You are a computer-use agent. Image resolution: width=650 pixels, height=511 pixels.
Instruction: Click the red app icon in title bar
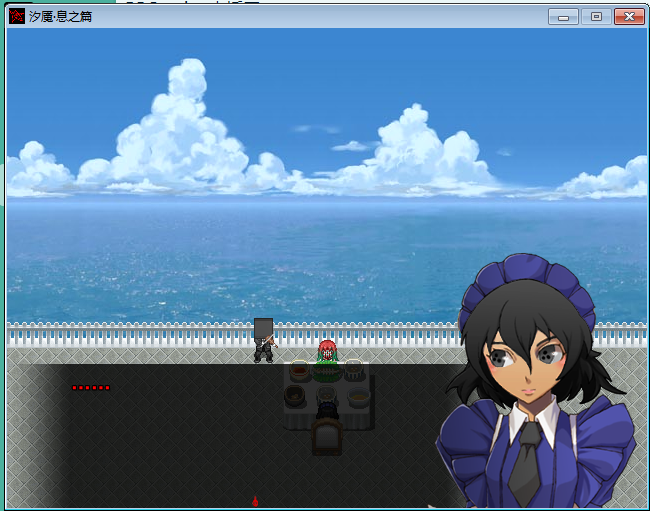[17, 17]
